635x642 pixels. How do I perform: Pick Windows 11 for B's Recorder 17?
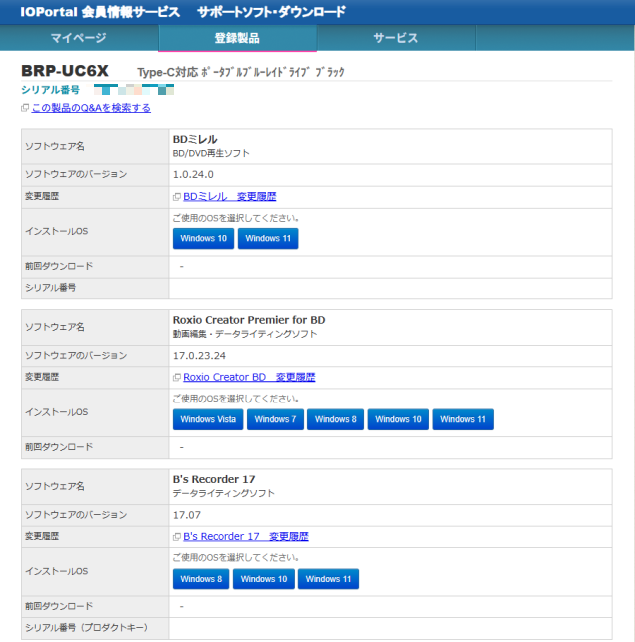coord(328,579)
